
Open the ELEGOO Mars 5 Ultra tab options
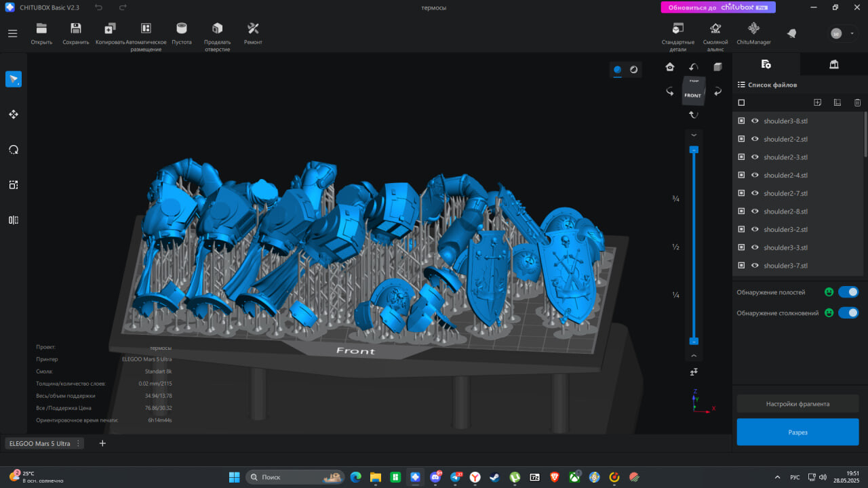(78, 443)
